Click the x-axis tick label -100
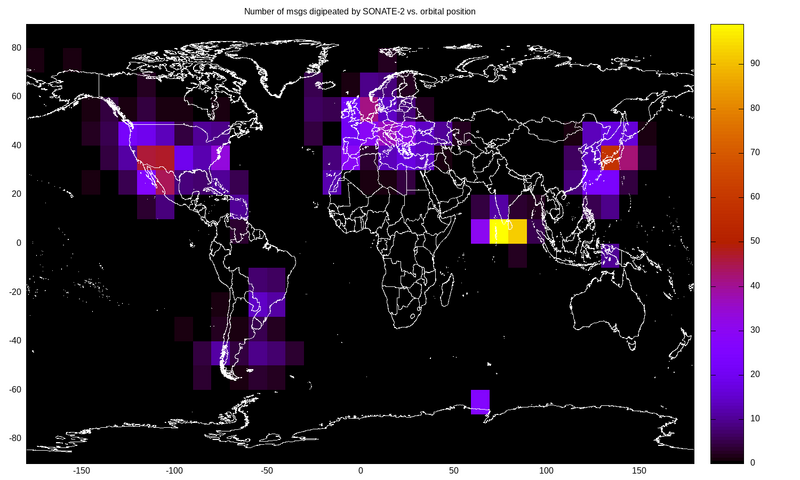Viewport: 800px width, 480px height. click(174, 470)
